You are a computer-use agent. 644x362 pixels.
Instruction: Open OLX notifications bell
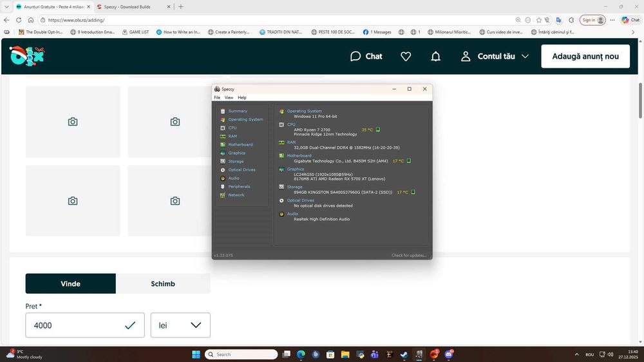(x=436, y=56)
